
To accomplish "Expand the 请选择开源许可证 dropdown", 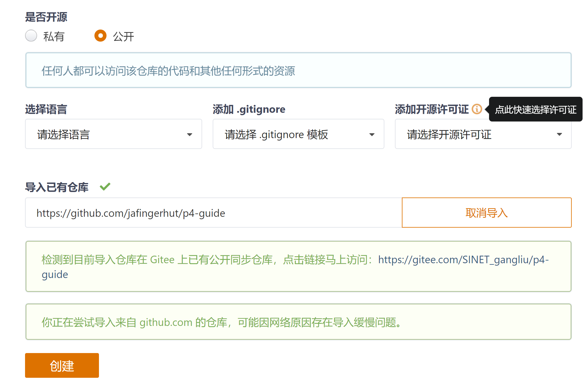I will 483,134.
